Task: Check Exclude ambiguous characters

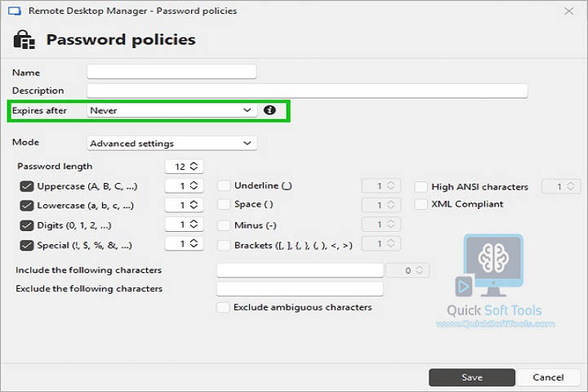Action: (x=223, y=307)
